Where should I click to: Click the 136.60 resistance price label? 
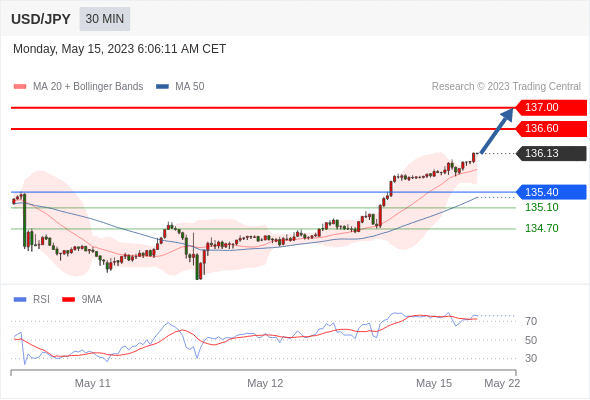click(x=551, y=129)
